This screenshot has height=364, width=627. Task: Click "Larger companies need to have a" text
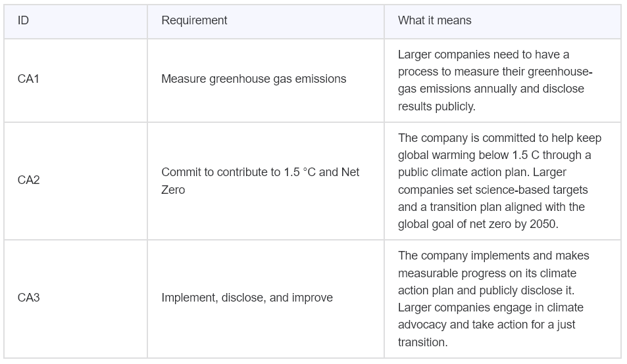click(484, 55)
